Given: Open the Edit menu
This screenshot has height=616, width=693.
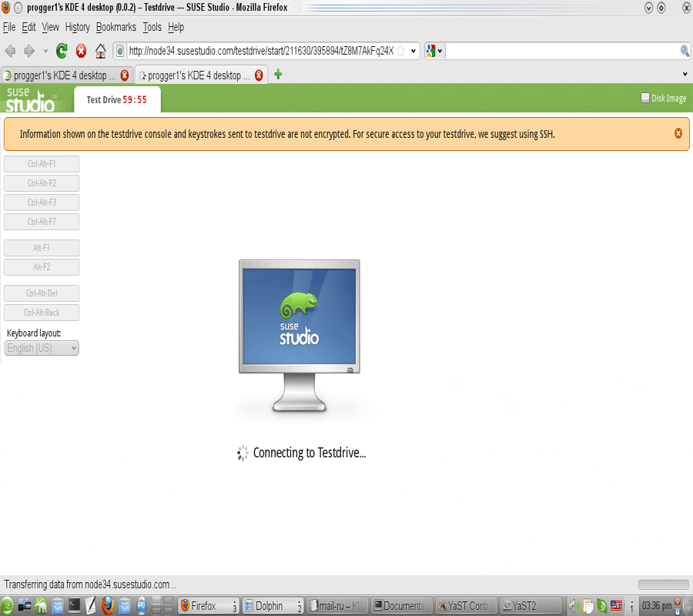Looking at the screenshot, I should (28, 28).
